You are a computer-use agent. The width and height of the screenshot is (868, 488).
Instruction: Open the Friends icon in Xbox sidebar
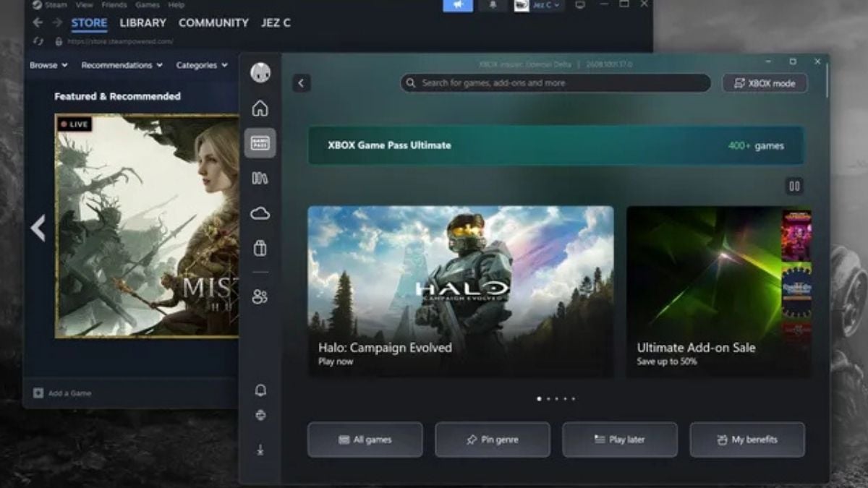[260, 296]
